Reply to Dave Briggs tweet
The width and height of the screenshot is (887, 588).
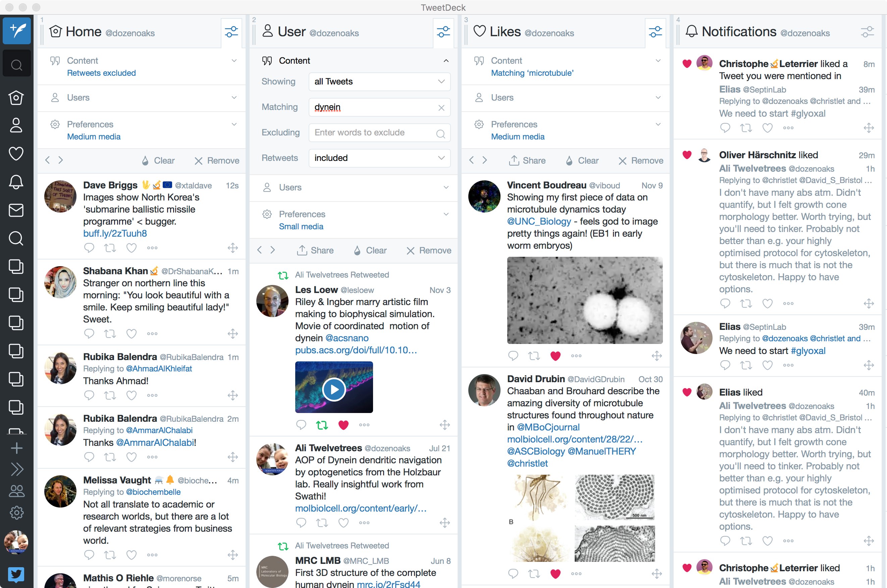[x=89, y=247]
